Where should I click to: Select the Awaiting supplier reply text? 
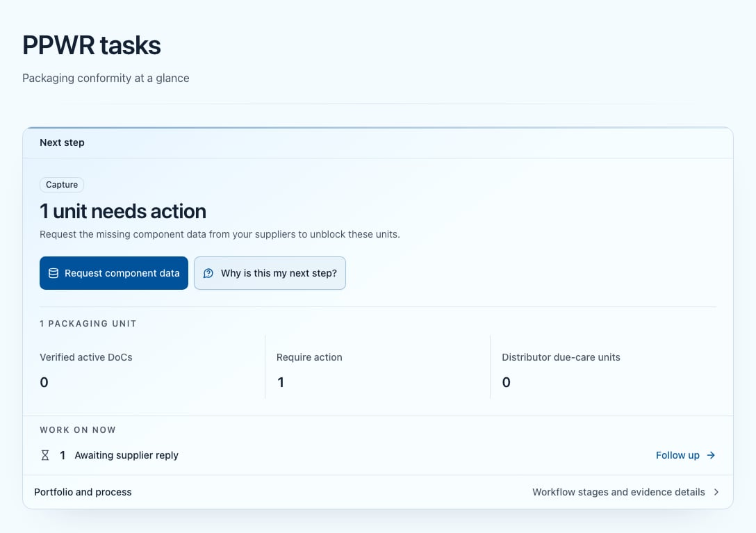point(126,455)
